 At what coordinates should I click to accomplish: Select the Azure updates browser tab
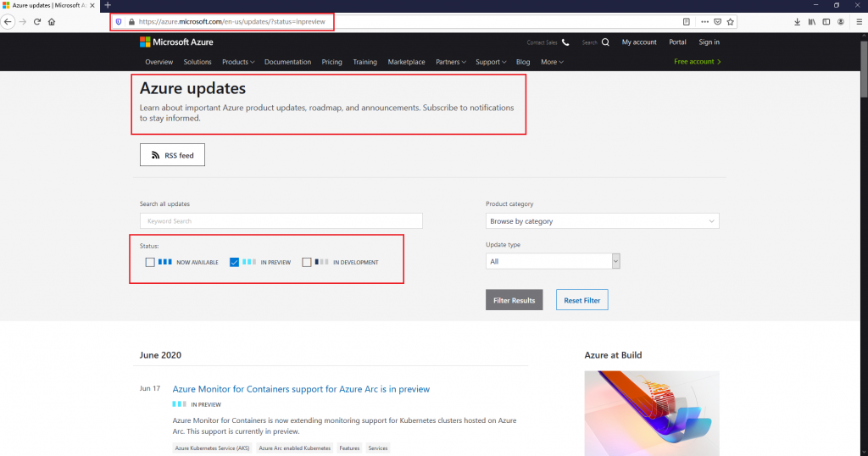(x=49, y=6)
